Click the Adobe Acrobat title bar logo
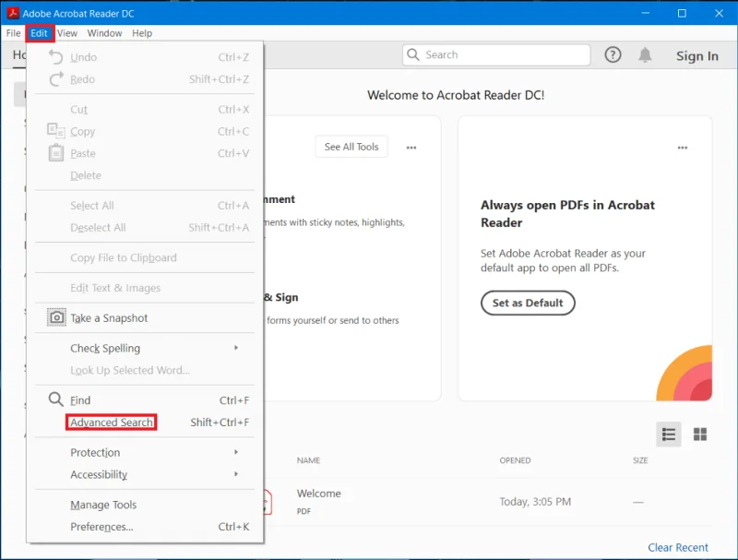Viewport: 738px width, 560px height. 12,13
